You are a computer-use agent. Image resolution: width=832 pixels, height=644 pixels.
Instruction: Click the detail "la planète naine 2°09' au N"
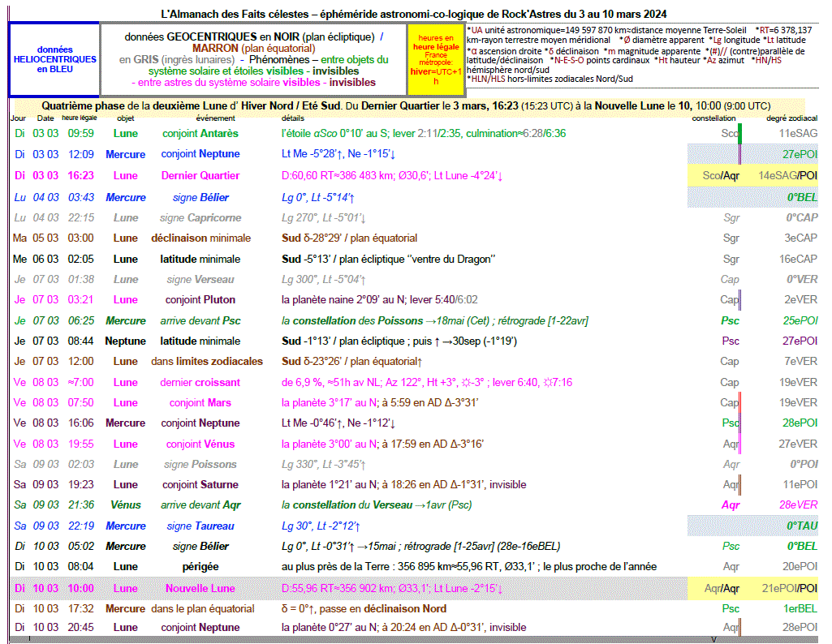pyautogui.click(x=343, y=300)
